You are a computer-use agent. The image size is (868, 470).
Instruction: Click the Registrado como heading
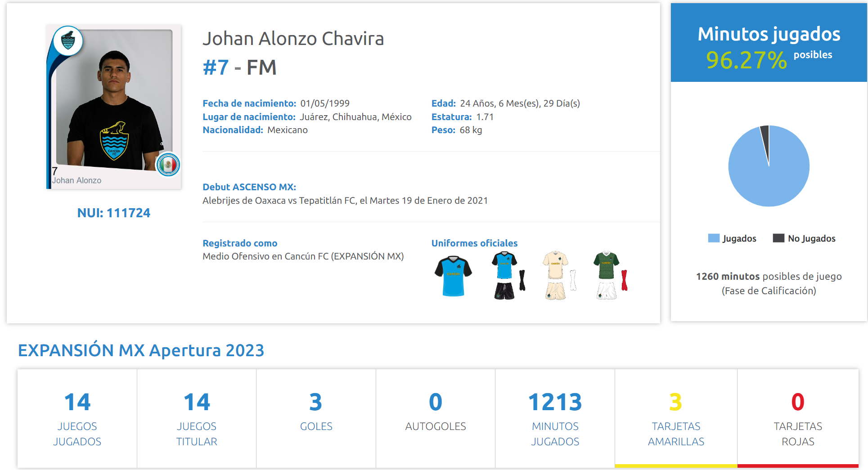pyautogui.click(x=240, y=243)
